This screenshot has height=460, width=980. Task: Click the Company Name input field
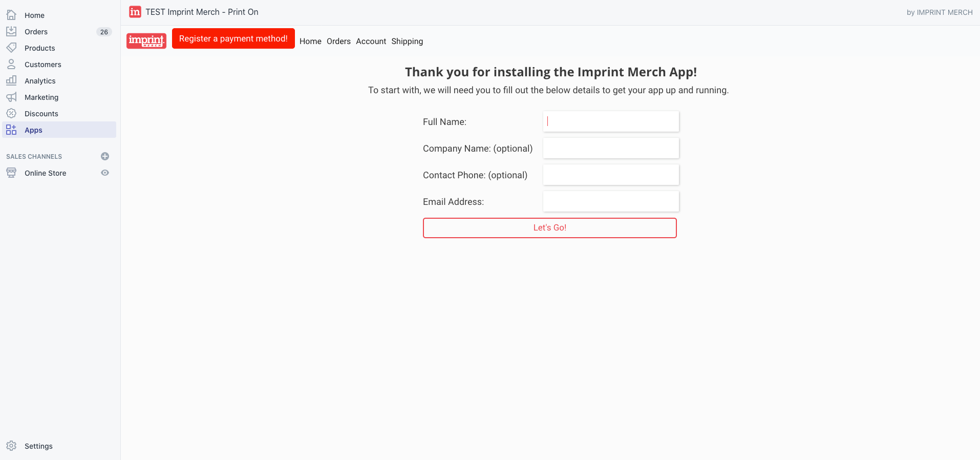pyautogui.click(x=611, y=149)
